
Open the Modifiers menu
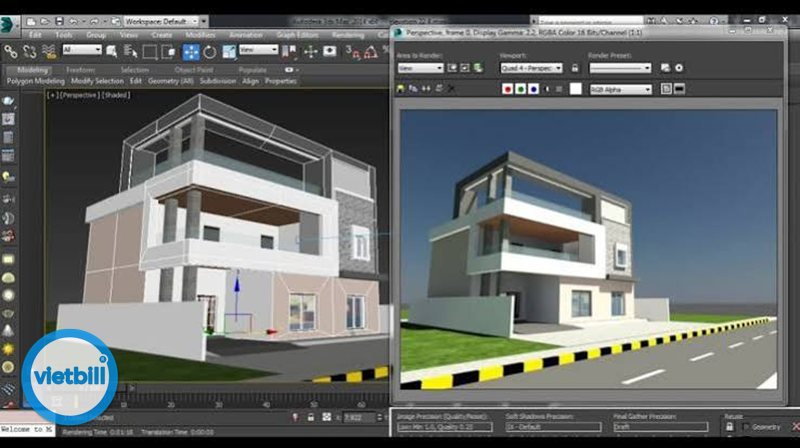pyautogui.click(x=200, y=35)
